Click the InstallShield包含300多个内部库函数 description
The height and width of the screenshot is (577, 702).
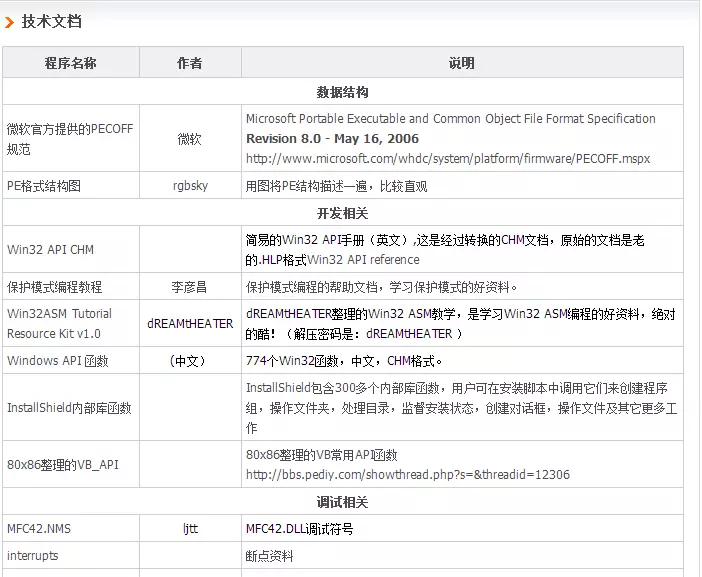[x=461, y=408]
